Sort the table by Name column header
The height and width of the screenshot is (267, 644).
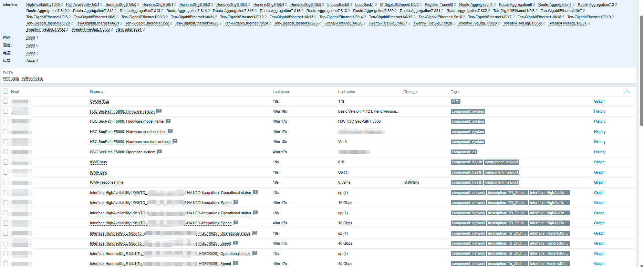(95, 92)
